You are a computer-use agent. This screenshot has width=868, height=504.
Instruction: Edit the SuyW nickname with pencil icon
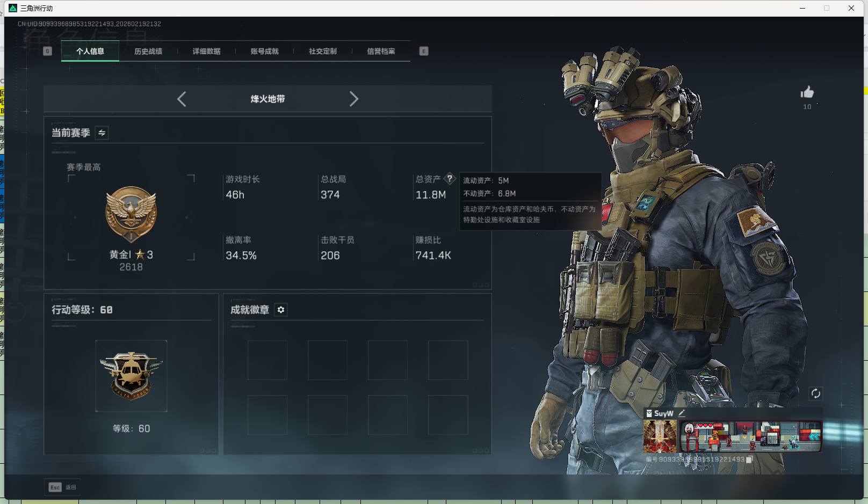point(682,413)
